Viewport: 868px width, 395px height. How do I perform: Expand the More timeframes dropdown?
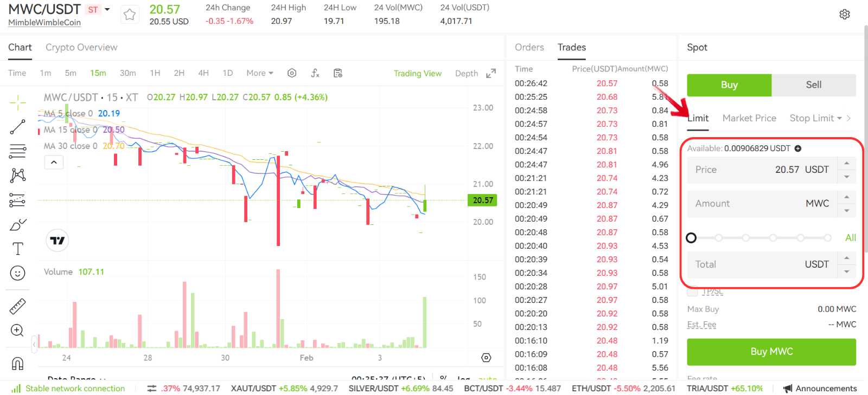(260, 73)
